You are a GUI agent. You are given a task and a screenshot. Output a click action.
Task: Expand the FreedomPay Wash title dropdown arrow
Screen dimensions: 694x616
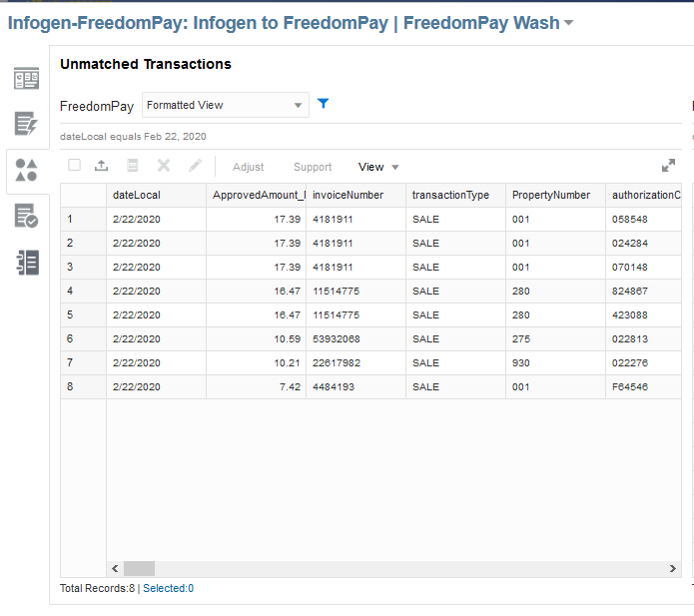point(569,23)
